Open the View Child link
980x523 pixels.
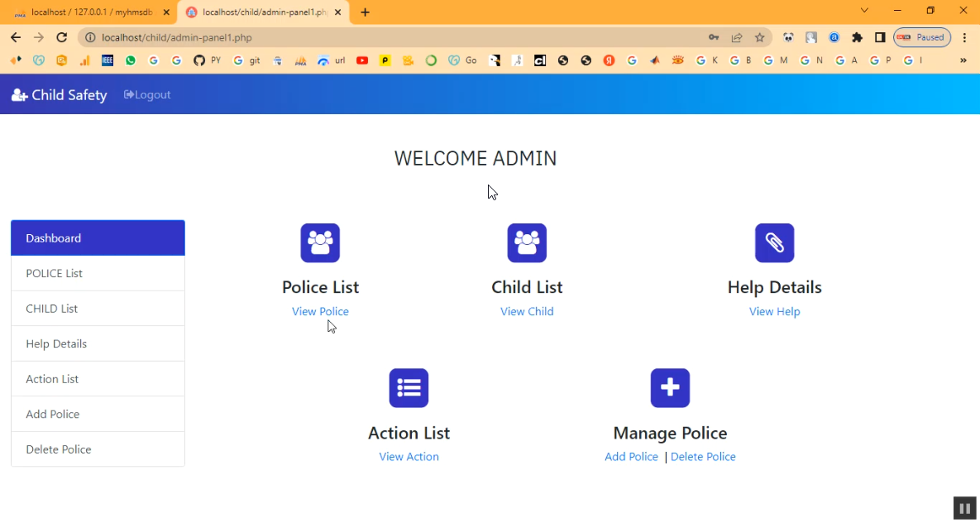tap(527, 311)
